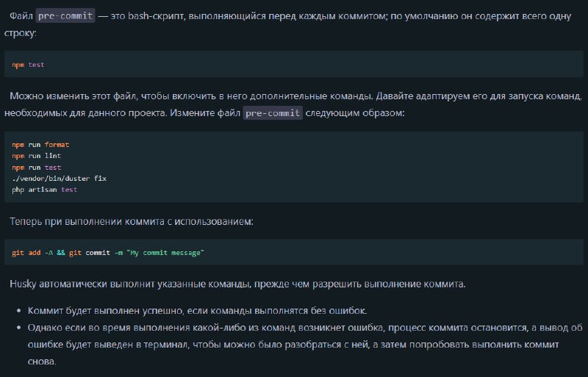Viewport: 588px width, 377px height.
Task: Click the '&&' operator in git command
Action: (61, 253)
